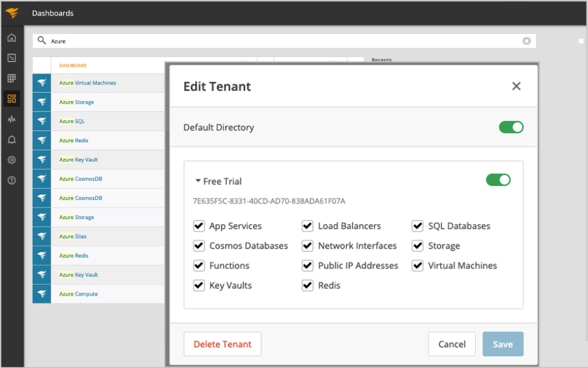This screenshot has width=588, height=368.
Task: Open the reports list sidebar icon
Action: pyautogui.click(x=11, y=58)
